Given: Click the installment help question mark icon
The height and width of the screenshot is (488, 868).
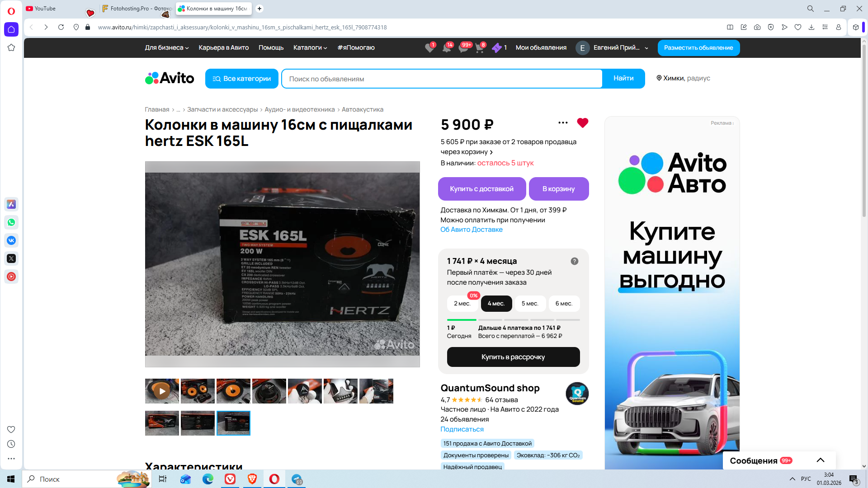Looking at the screenshot, I should [574, 261].
